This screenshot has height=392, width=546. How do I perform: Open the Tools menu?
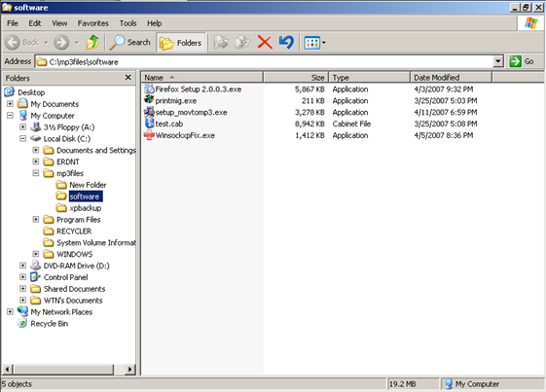click(127, 23)
